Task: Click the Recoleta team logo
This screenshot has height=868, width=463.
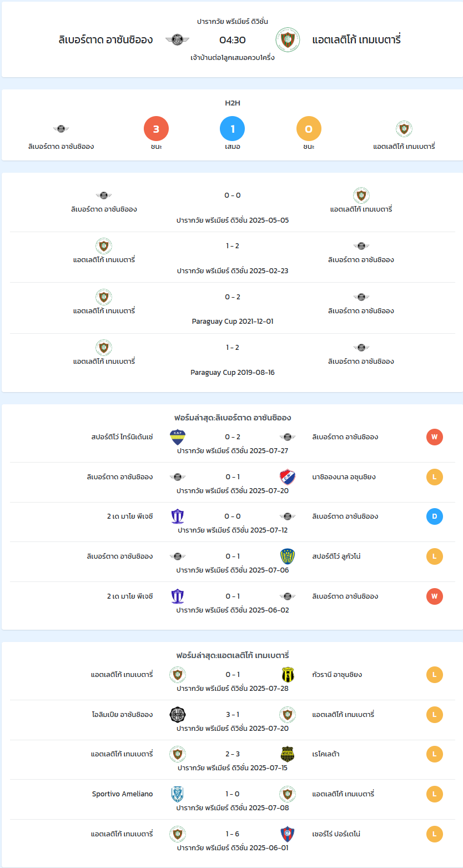Action: [288, 754]
